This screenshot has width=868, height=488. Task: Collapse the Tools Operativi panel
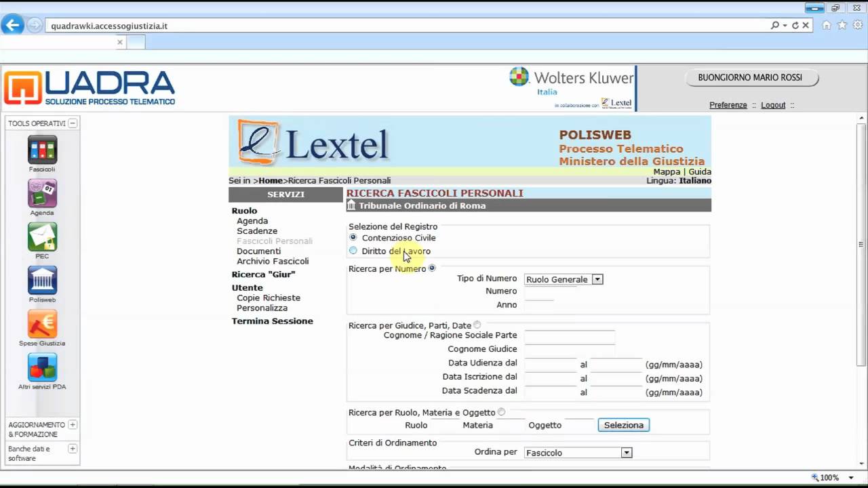pyautogui.click(x=73, y=123)
